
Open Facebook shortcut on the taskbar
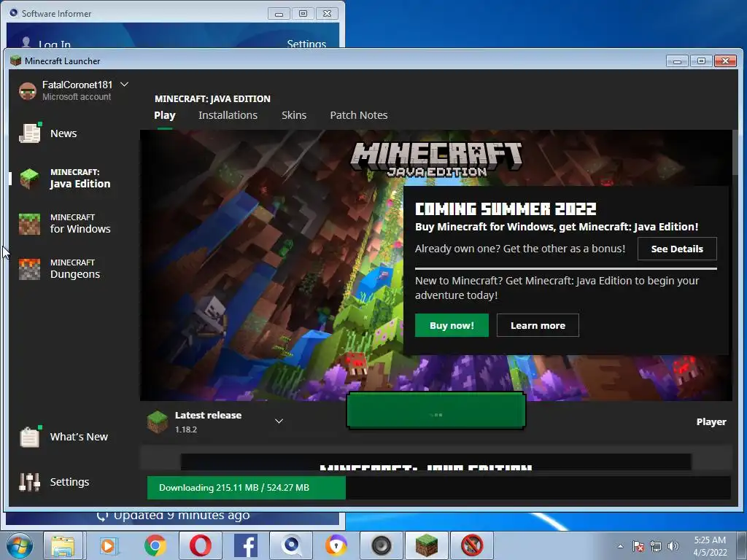pyautogui.click(x=247, y=545)
